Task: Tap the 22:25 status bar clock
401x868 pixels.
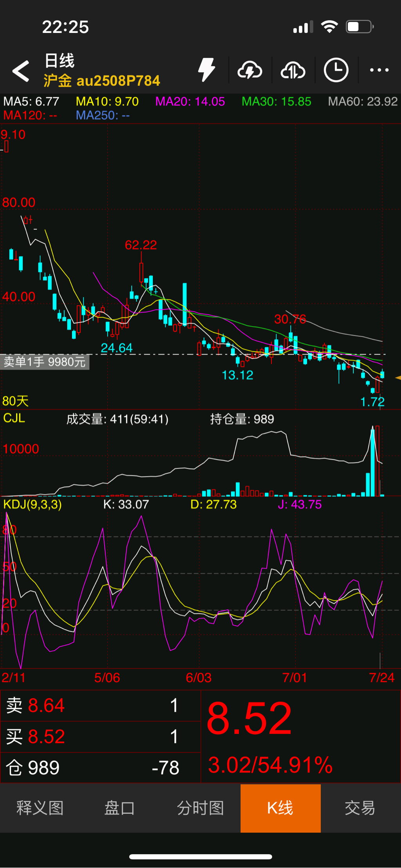Action: [65, 27]
